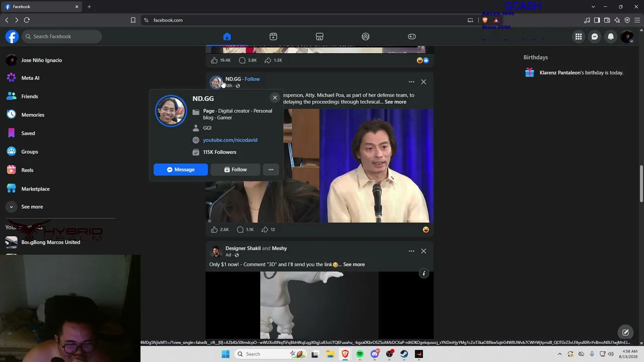
Task: Follow ND.GG from the hover card button
Action: [x=235, y=169]
